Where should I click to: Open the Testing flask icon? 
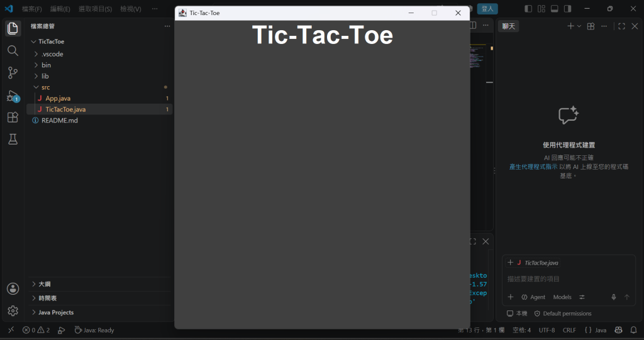[13, 139]
